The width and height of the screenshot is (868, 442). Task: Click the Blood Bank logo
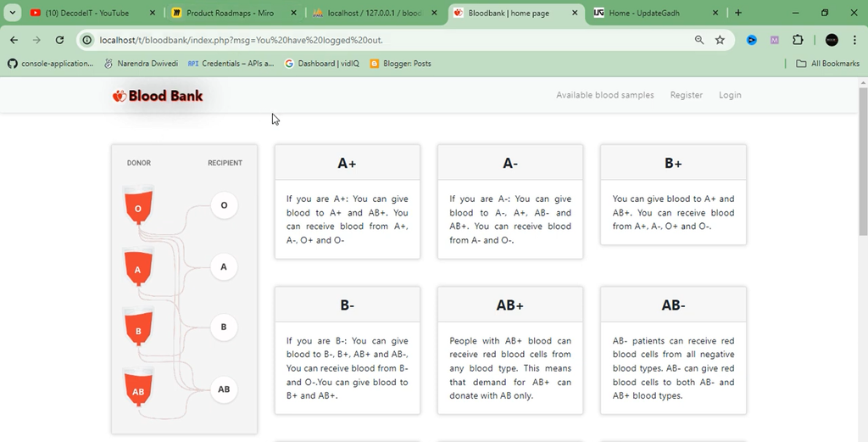(158, 96)
